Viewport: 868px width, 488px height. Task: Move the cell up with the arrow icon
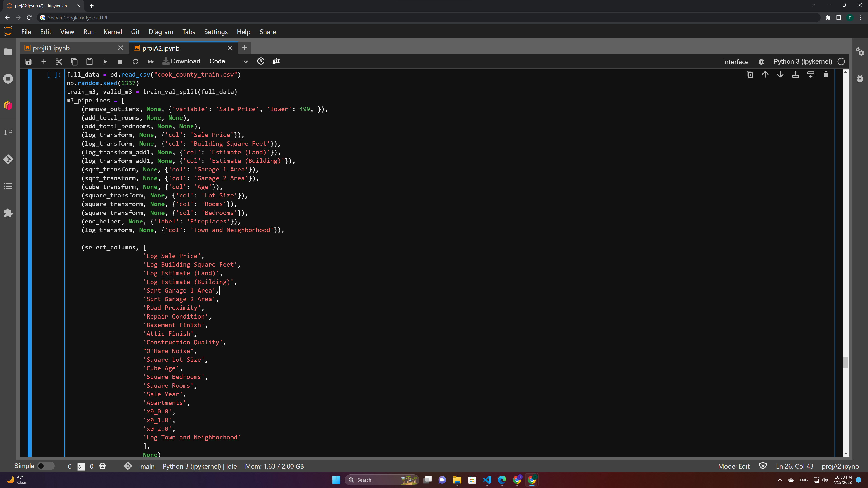[x=765, y=74]
